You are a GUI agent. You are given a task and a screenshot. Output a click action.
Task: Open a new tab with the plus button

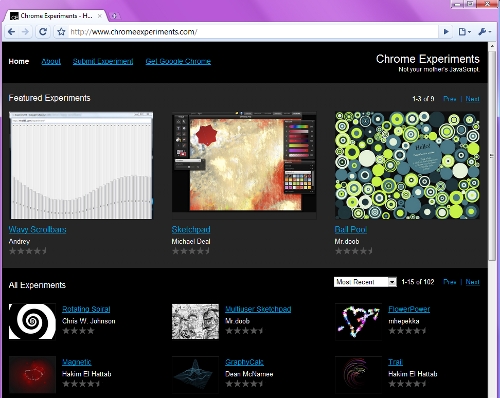click(114, 16)
